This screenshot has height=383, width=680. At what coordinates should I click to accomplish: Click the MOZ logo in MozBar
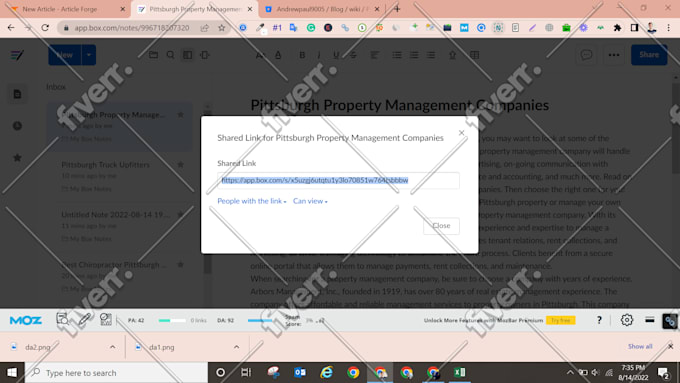tap(26, 321)
